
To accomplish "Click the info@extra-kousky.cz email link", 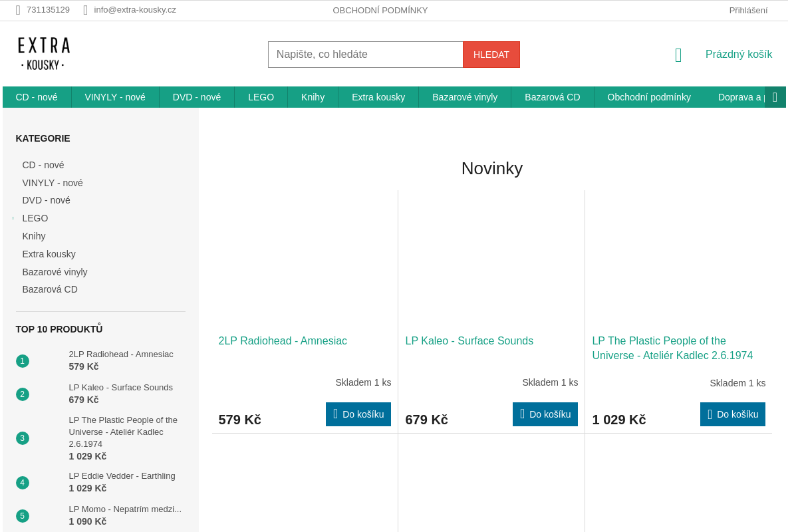I will [135, 10].
